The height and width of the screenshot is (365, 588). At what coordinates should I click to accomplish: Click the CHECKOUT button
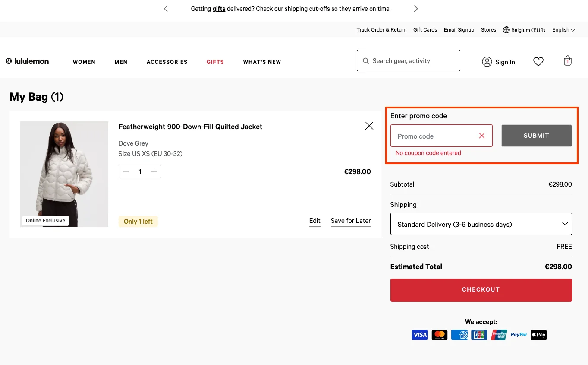click(481, 289)
